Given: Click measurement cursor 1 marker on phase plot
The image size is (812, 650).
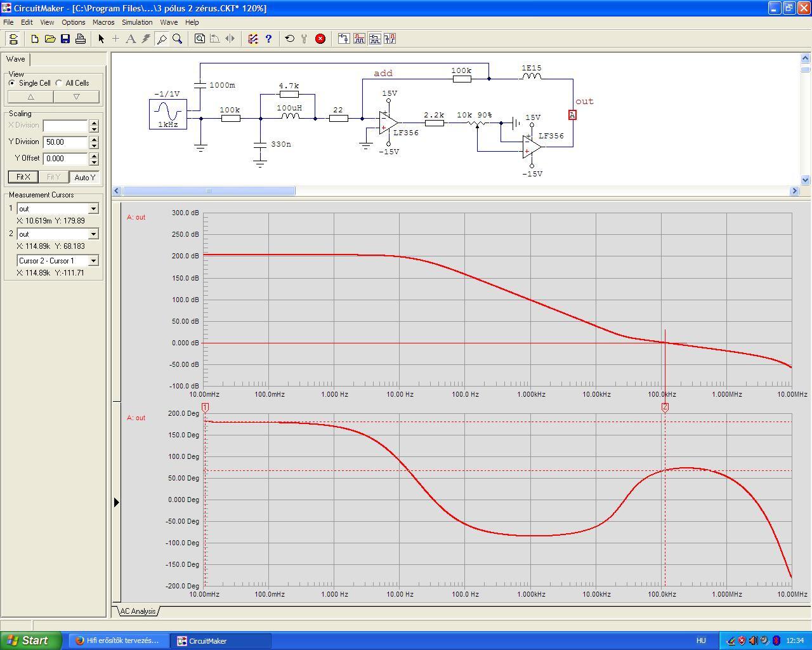Looking at the screenshot, I should [205, 408].
